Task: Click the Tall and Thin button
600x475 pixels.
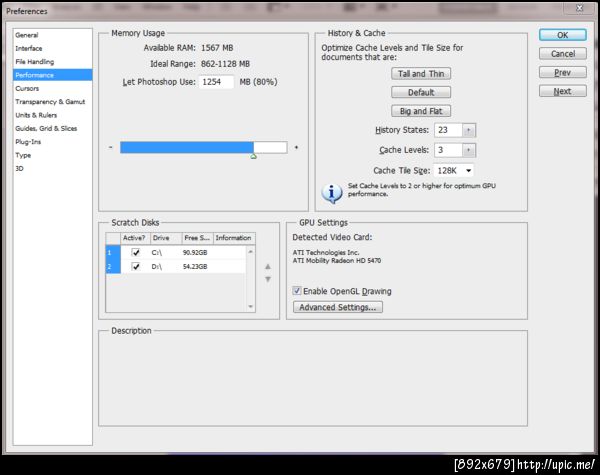Action: pos(421,74)
